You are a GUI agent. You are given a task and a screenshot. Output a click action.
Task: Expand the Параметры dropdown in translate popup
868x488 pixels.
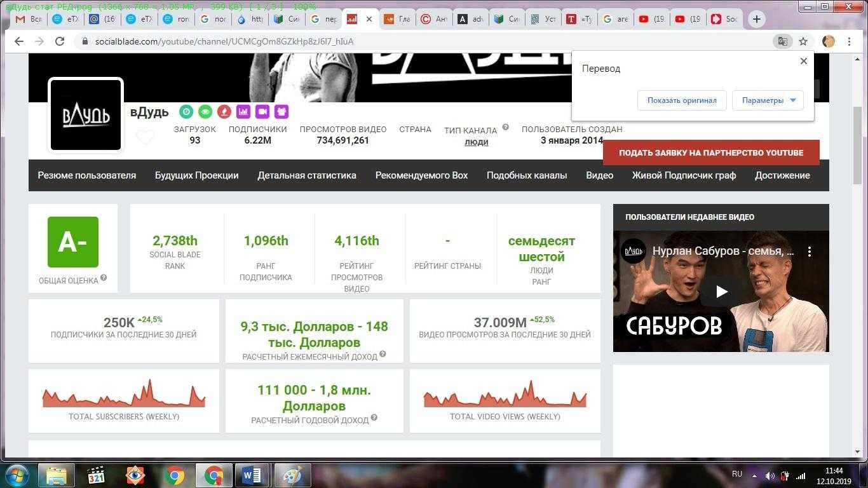768,100
